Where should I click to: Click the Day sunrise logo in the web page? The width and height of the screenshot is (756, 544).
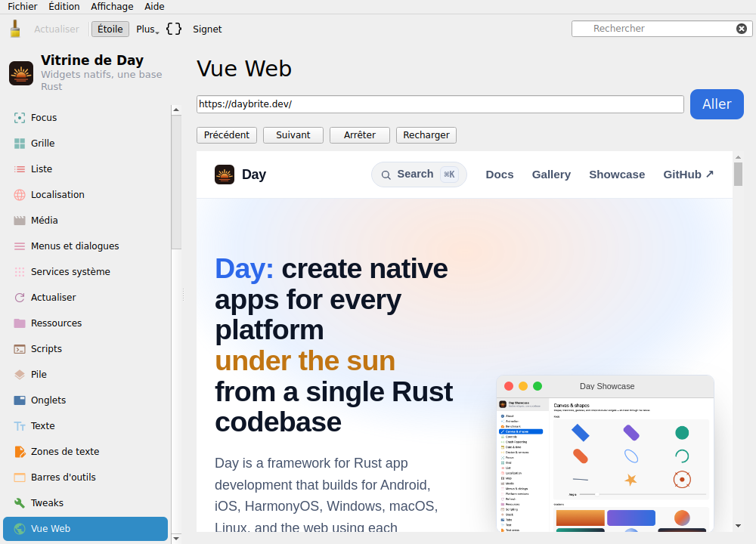(225, 175)
